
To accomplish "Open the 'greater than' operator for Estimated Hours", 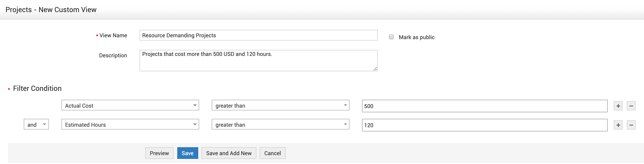I will pyautogui.click(x=280, y=124).
